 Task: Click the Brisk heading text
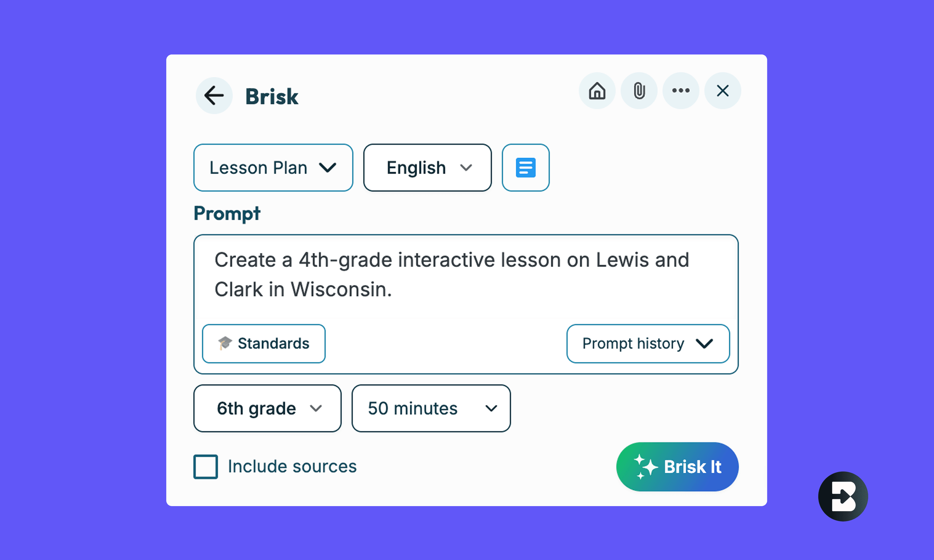pyautogui.click(x=271, y=96)
